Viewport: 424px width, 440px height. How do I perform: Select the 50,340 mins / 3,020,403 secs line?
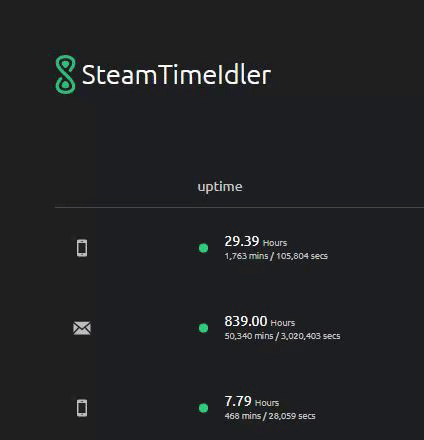(x=282, y=336)
